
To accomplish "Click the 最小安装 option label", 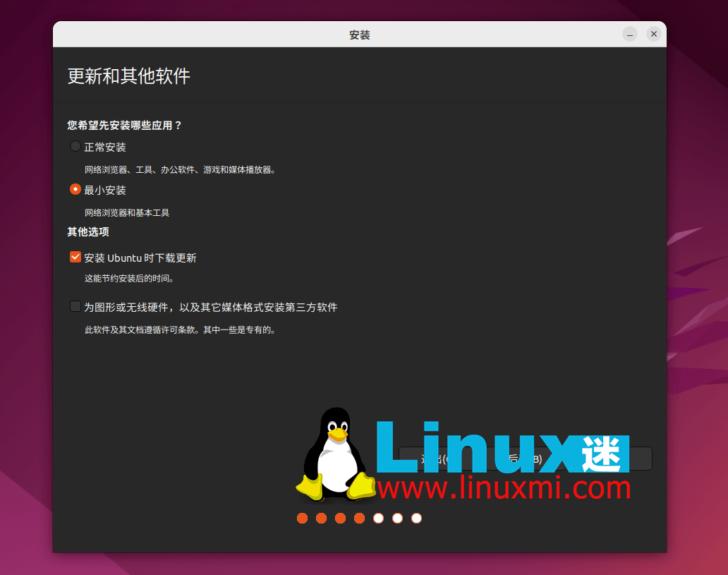I will point(105,190).
